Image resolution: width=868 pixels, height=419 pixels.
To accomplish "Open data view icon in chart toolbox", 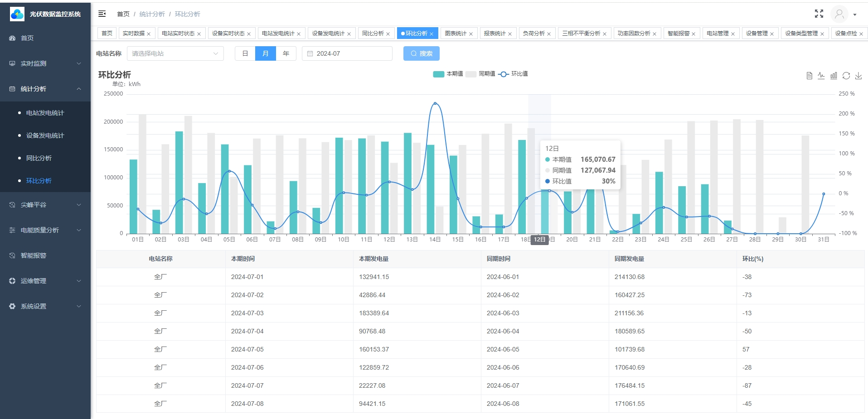I will [809, 76].
